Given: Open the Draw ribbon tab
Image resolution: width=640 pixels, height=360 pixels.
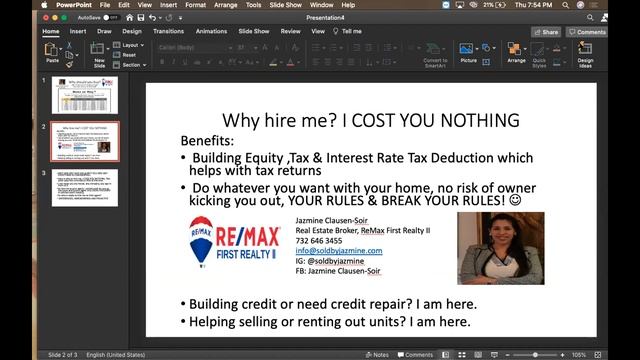Looking at the screenshot, I should click(104, 31).
